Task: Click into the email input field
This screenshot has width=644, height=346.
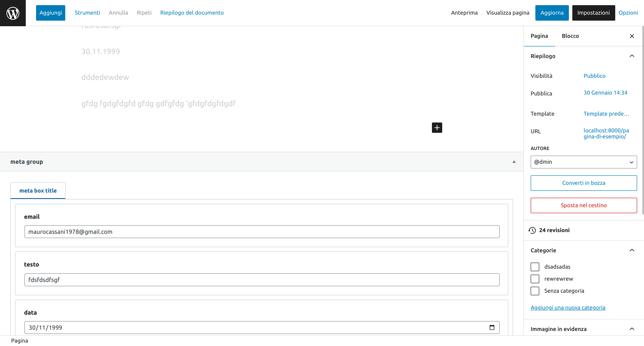Action: click(262, 232)
